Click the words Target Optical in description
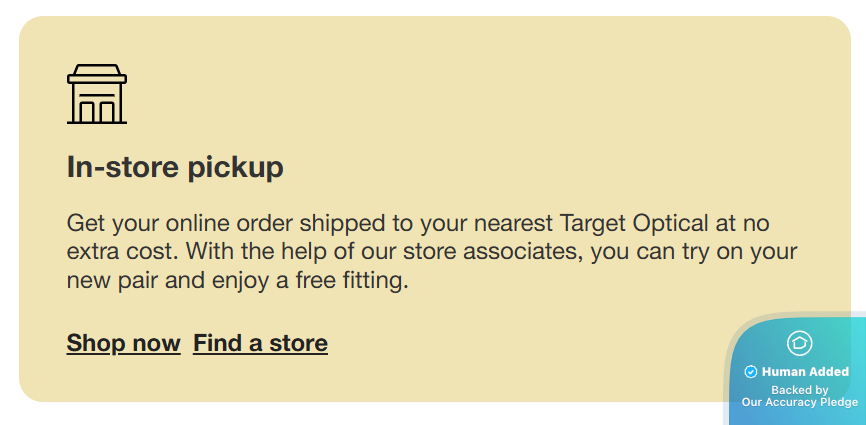The height and width of the screenshot is (425, 866). pos(626,223)
